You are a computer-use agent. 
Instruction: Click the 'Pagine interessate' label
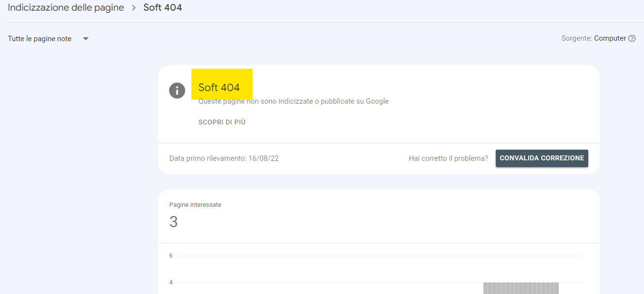click(195, 205)
